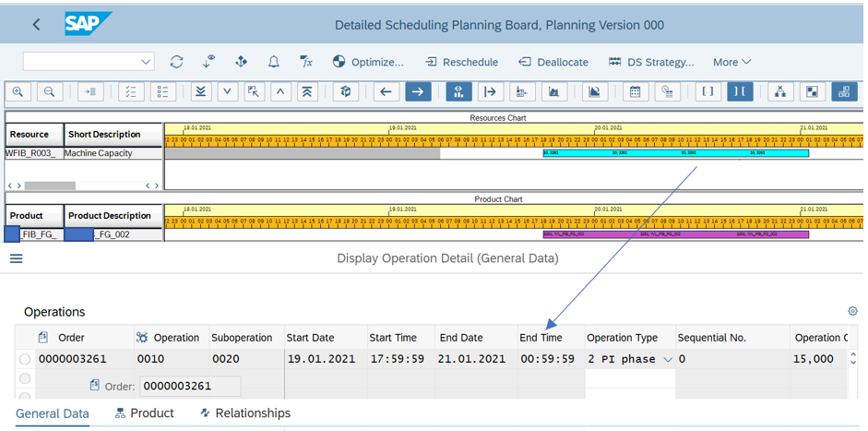The height and width of the screenshot is (431, 868).
Task: Expand the More menu
Action: pyautogui.click(x=731, y=62)
